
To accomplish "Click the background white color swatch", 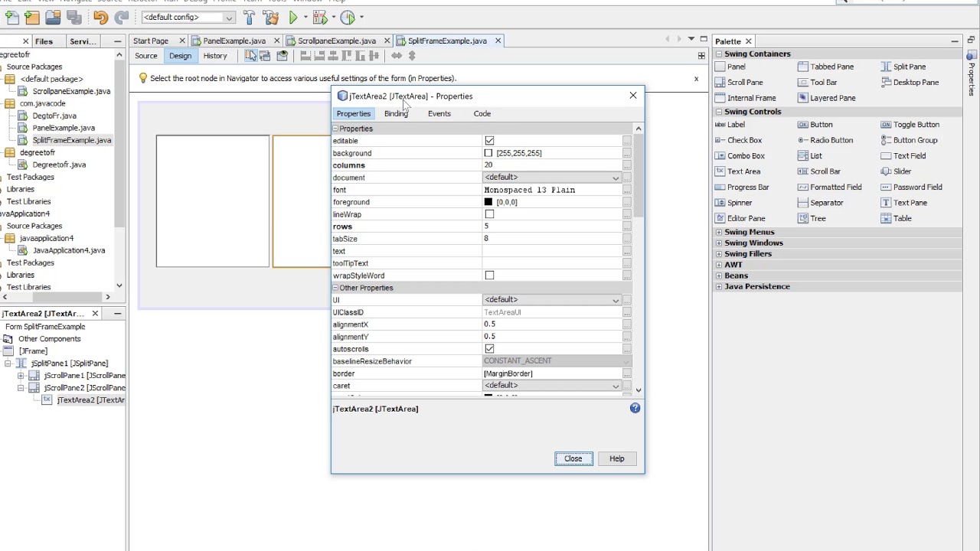I will tap(488, 153).
